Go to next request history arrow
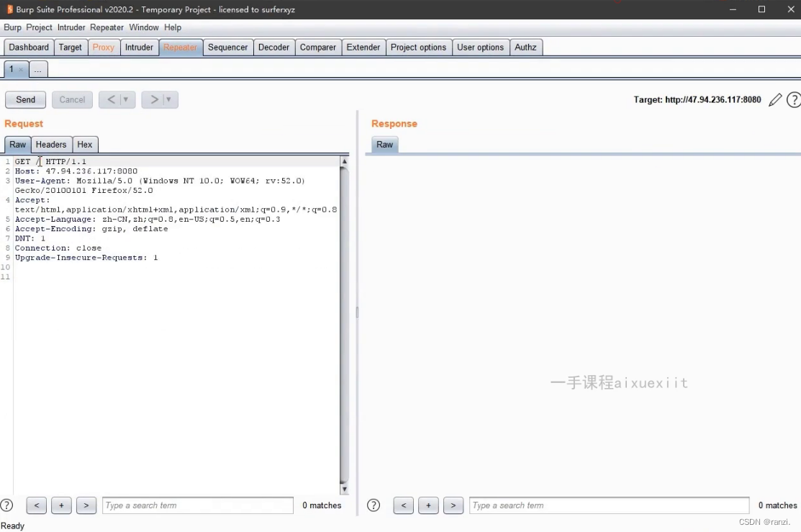Image resolution: width=801 pixels, height=532 pixels. tap(153, 99)
